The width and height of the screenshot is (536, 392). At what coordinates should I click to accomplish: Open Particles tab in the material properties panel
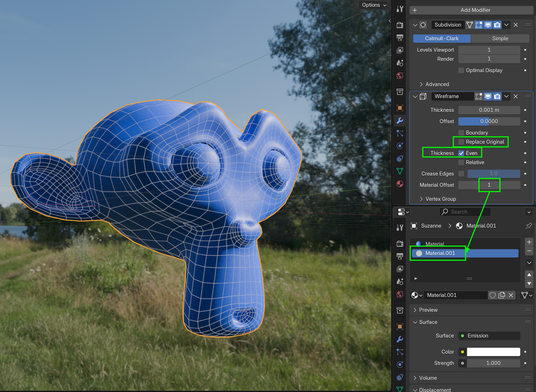point(400,352)
